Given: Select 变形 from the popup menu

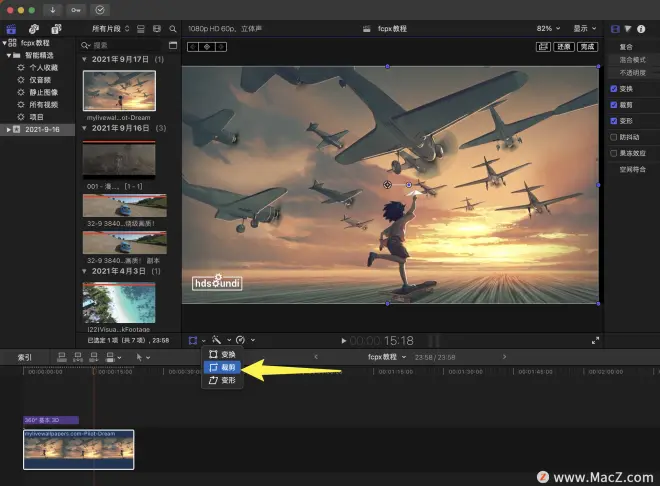Looking at the screenshot, I should 222,380.
